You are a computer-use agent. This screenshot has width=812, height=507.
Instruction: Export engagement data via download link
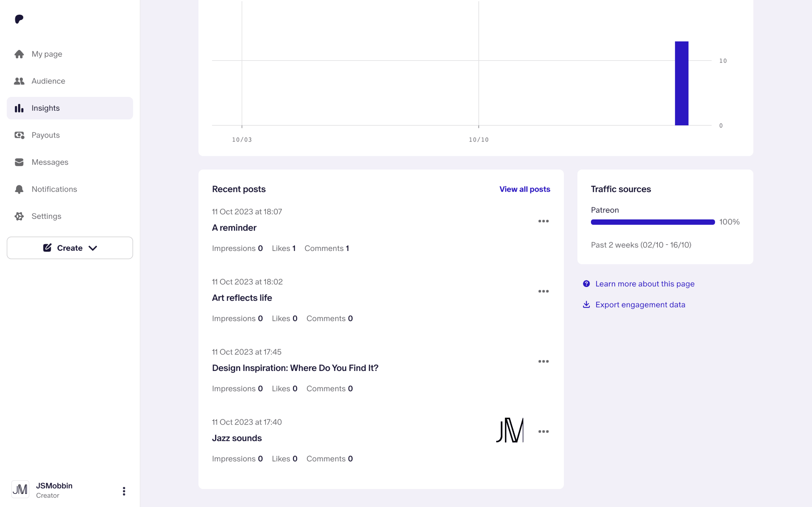[x=640, y=304]
